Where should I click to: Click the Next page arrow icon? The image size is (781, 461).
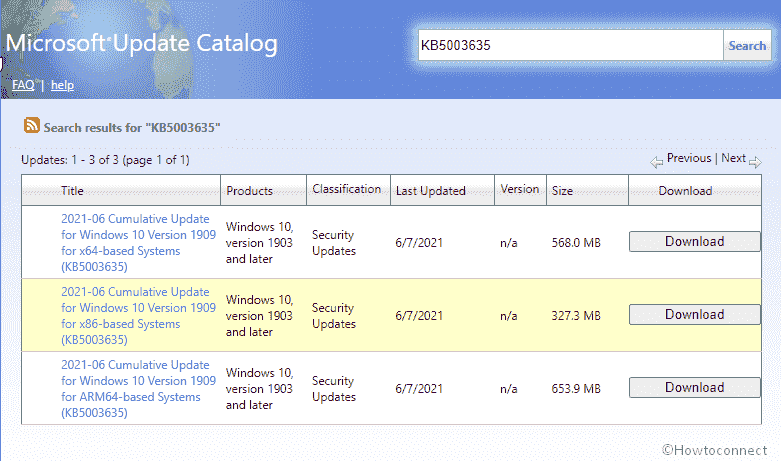pyautogui.click(x=755, y=161)
